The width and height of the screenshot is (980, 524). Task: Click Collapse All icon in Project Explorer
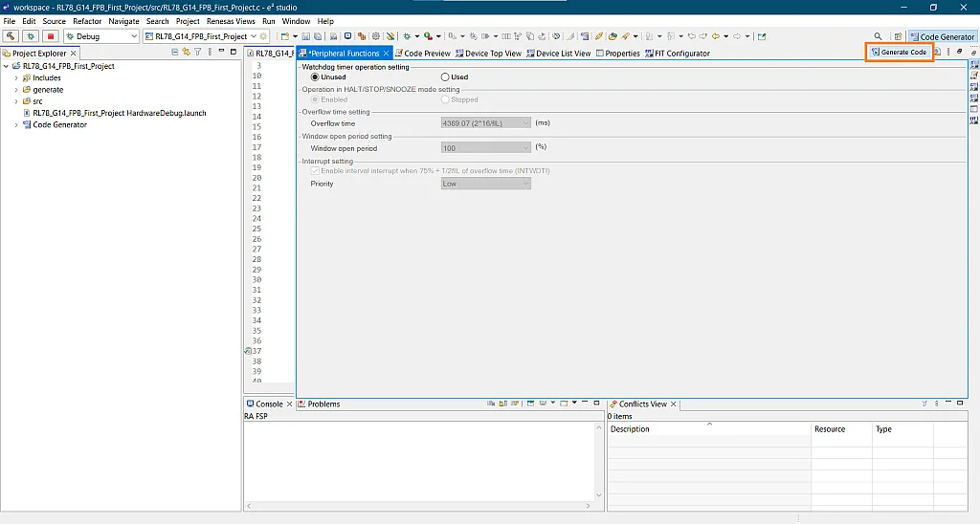click(174, 53)
